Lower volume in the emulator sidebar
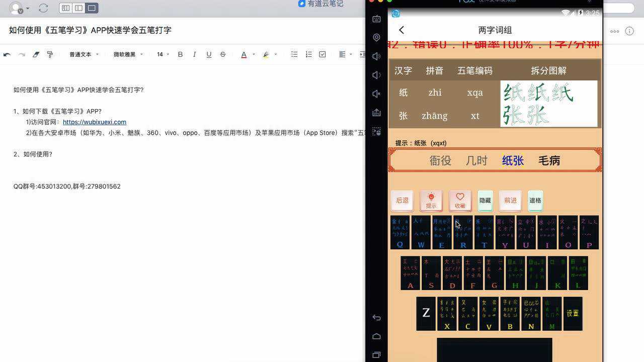This screenshot has width=644, height=362. 376,75
